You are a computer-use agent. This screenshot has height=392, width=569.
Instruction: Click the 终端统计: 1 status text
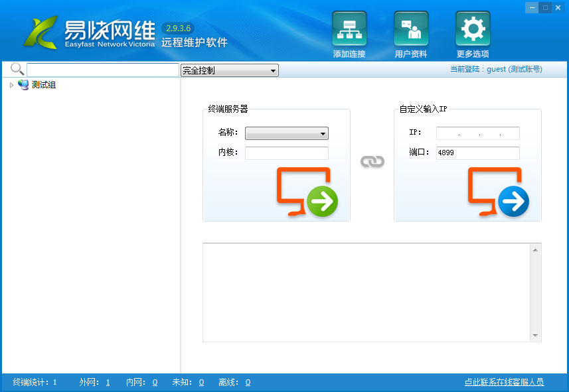pos(35,382)
